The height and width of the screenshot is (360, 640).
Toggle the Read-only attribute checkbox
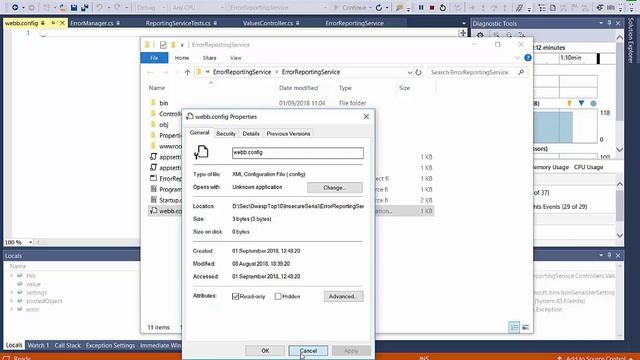pos(236,296)
